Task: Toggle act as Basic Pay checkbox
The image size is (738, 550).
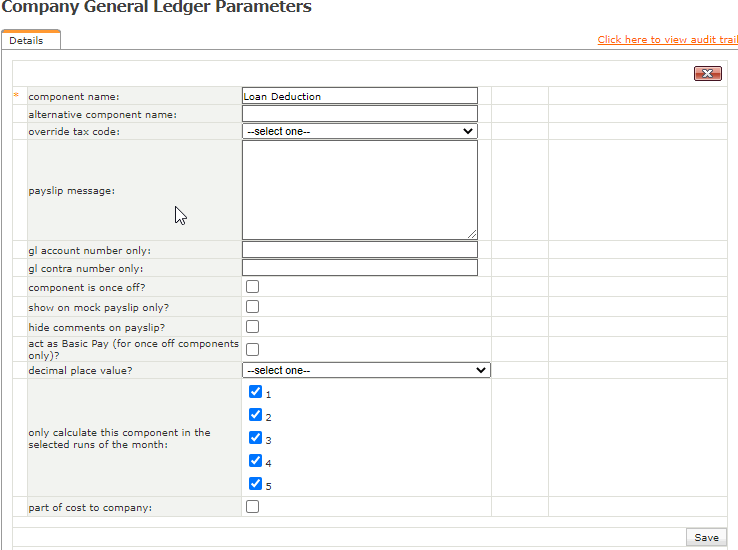Action: click(253, 349)
